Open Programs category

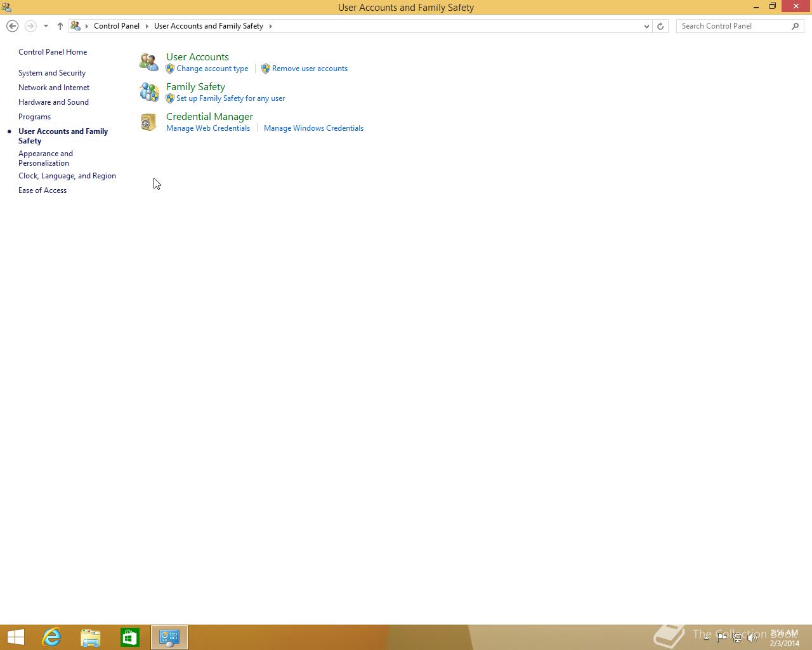pos(34,117)
